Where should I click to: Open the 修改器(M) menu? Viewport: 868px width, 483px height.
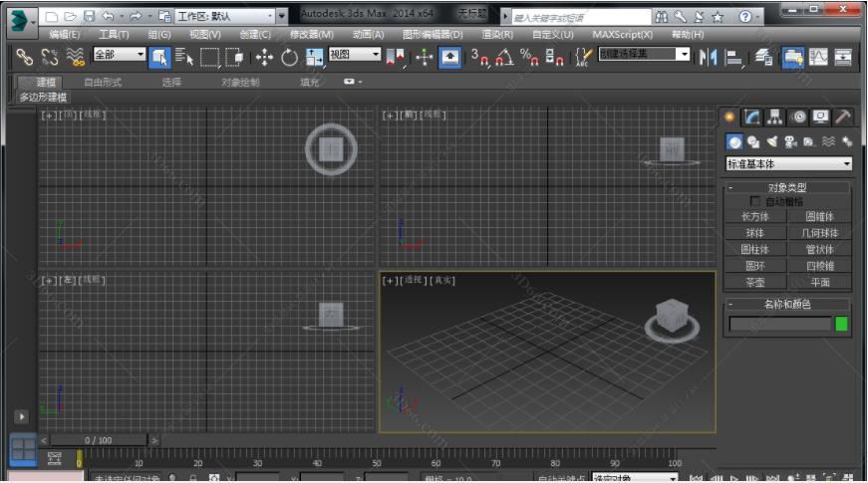[312, 35]
